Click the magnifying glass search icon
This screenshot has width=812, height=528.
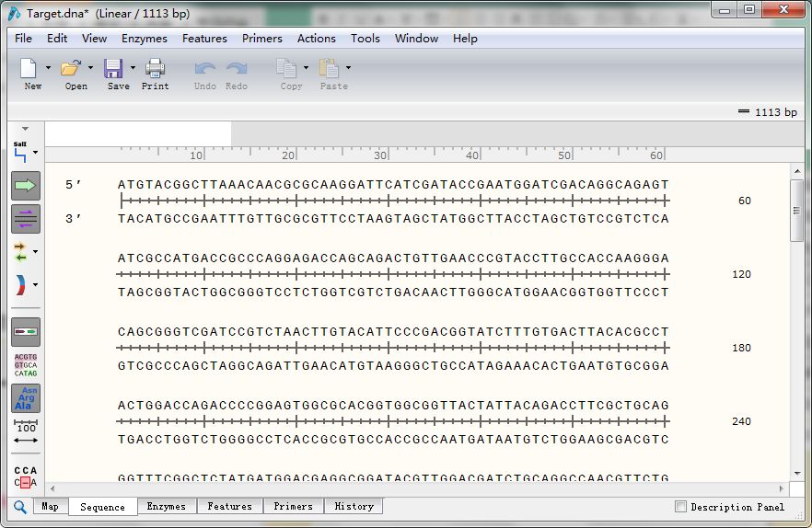click(20, 507)
